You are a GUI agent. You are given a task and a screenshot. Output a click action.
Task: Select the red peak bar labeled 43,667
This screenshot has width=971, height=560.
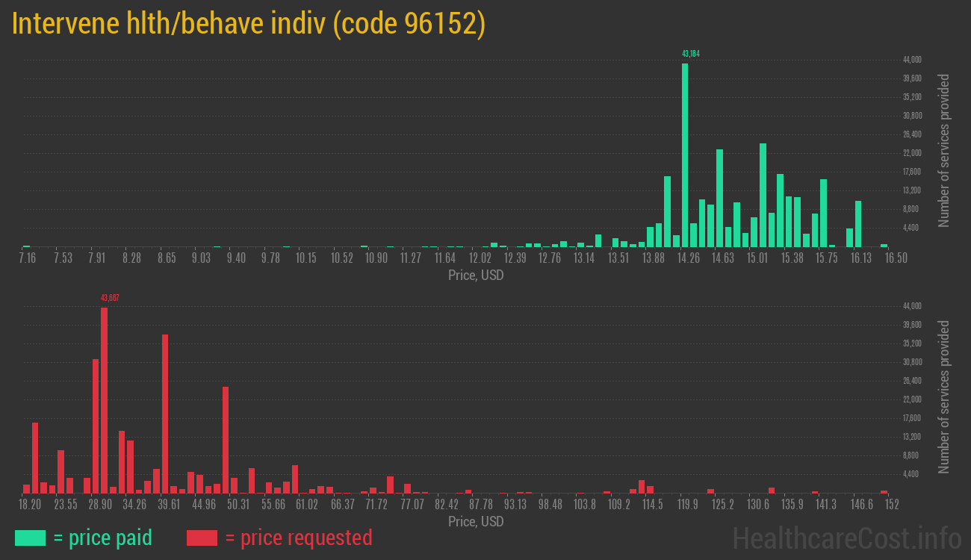tap(104, 396)
